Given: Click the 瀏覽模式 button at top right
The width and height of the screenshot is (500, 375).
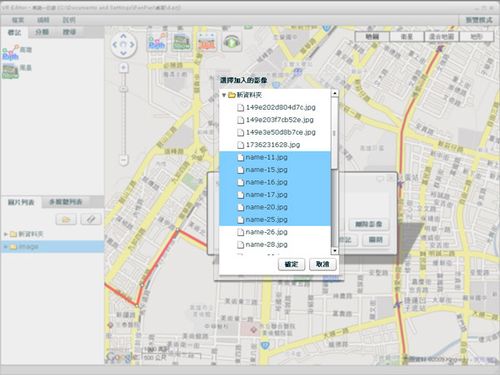Looking at the screenshot, I should 479,20.
